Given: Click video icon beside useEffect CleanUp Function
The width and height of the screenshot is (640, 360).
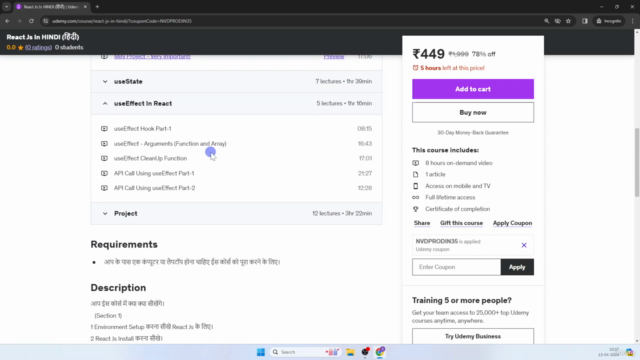Looking at the screenshot, I should click(x=104, y=158).
